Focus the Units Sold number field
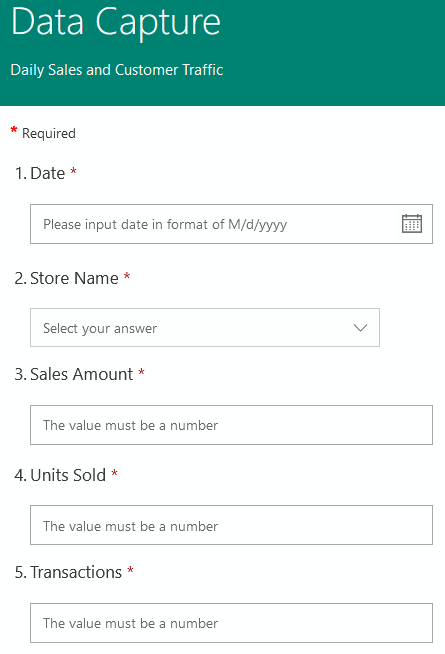 click(x=231, y=525)
